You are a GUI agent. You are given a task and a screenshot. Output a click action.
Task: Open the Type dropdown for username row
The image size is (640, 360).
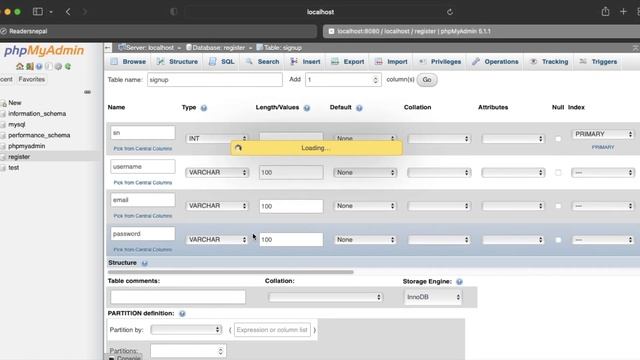[217, 173]
